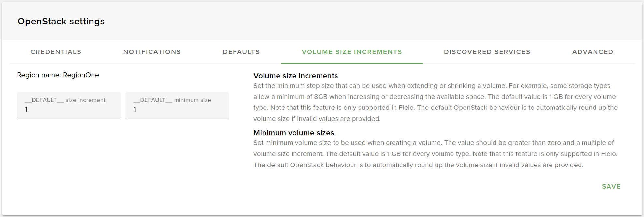Click the "OpenStack settings" page title
644x217 pixels.
tap(61, 22)
